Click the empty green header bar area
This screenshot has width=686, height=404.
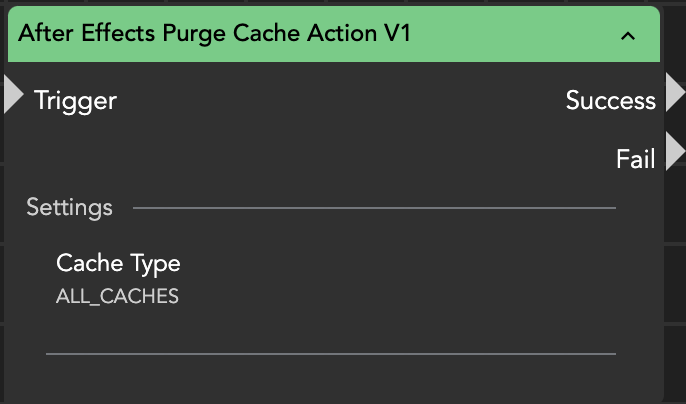[520, 34]
